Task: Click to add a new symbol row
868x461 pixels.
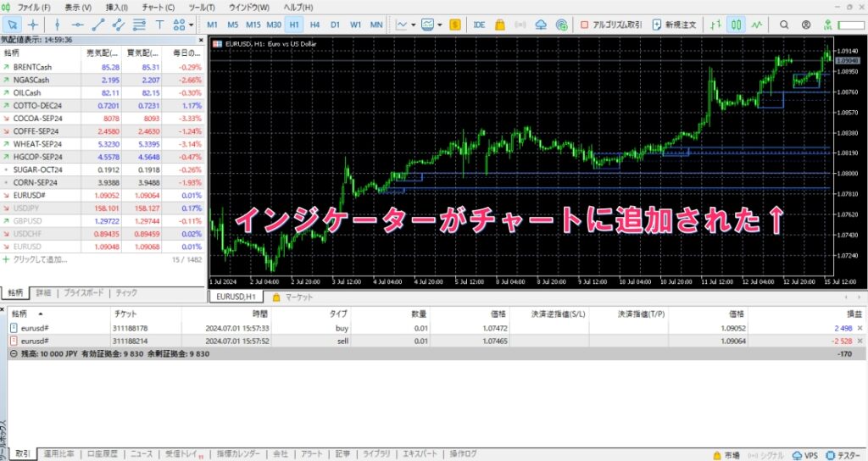Action: pos(38,258)
